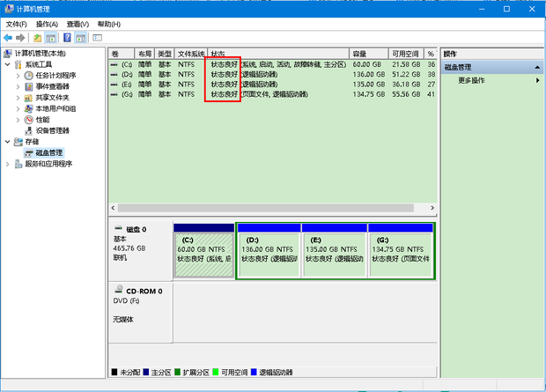Click the blue Help question mark icon
Image resolution: width=546 pixels, height=392 pixels.
66,38
